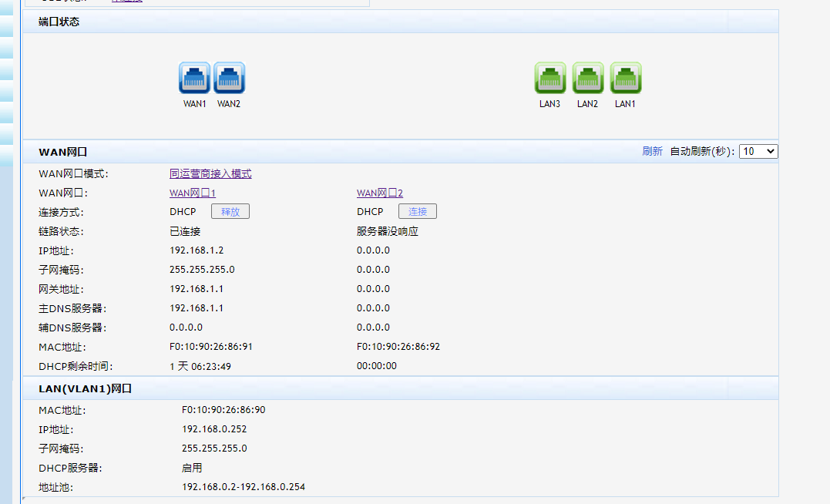Open the WAN网口1 link
This screenshot has height=504, width=830.
click(193, 193)
